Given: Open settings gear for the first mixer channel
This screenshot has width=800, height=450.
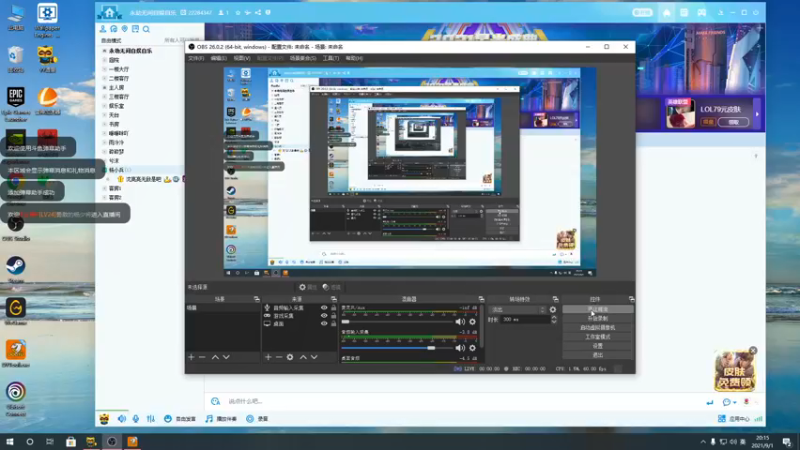Looking at the screenshot, I should [472, 322].
